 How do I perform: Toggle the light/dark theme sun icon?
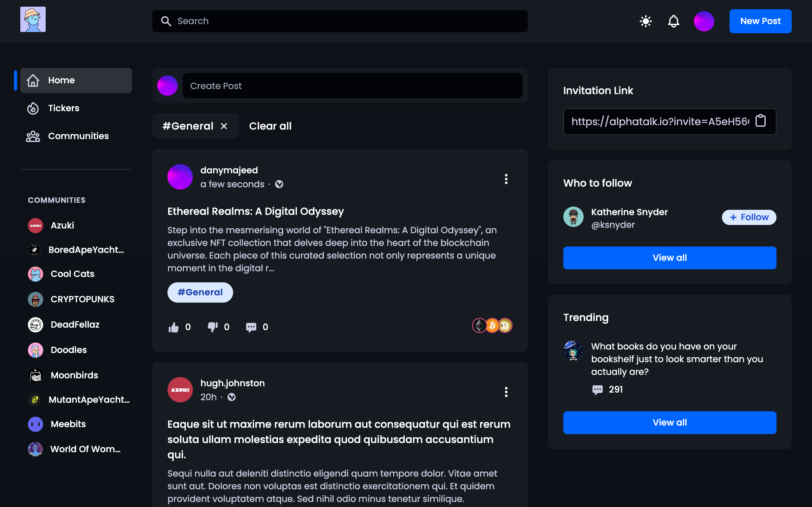(645, 21)
